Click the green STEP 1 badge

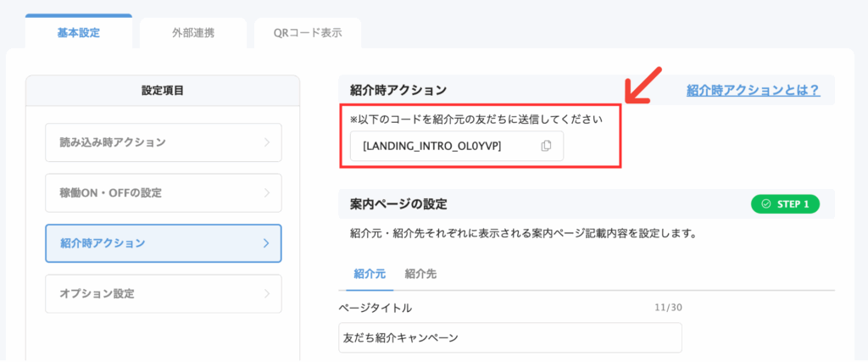[785, 204]
